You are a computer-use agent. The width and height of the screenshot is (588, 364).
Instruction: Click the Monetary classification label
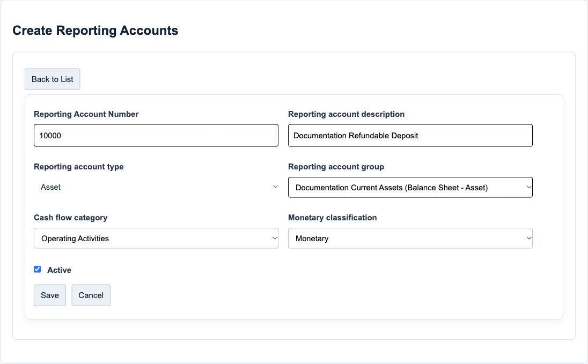tap(332, 218)
